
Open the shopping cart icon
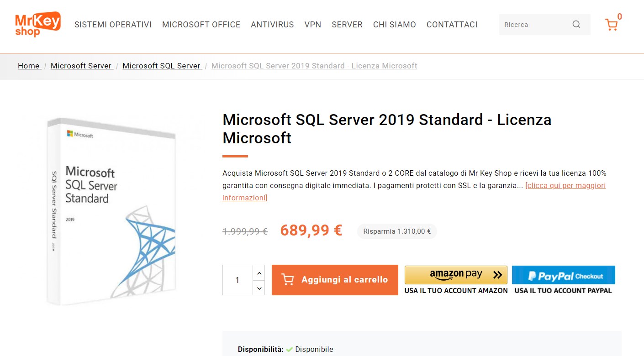coord(612,25)
